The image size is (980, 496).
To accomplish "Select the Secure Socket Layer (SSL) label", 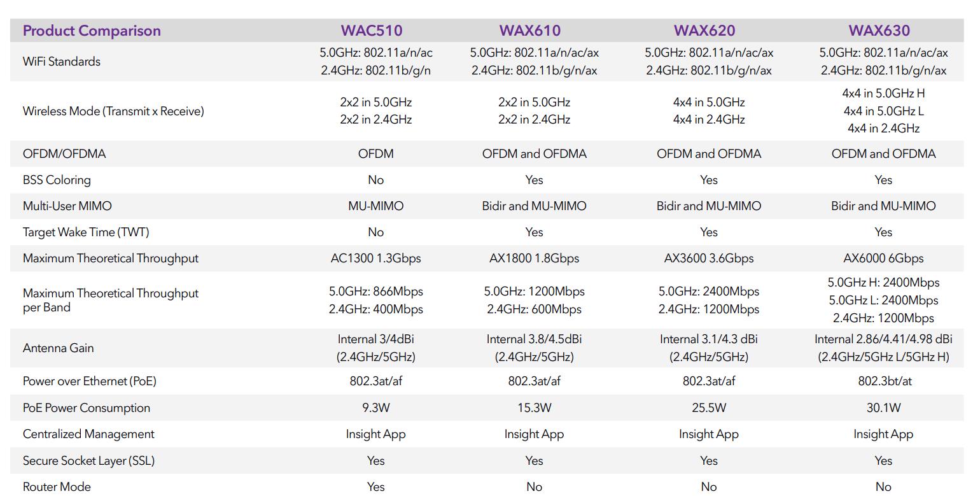I will 88,460.
